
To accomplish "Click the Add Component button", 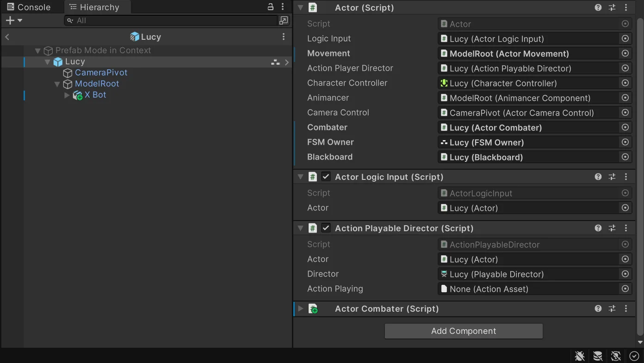I will tap(464, 331).
